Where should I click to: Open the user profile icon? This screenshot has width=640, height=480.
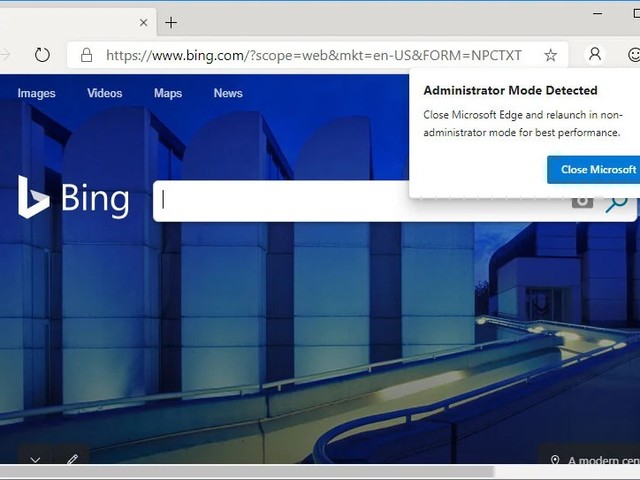pos(595,54)
